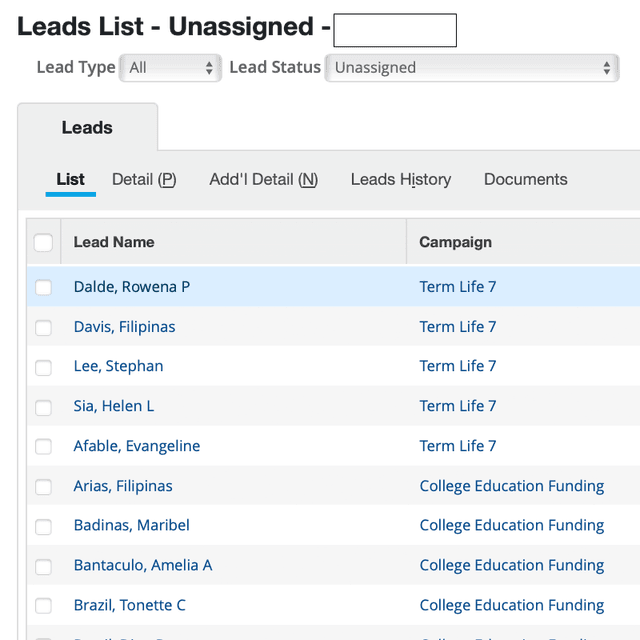Image resolution: width=640 pixels, height=640 pixels.
Task: Open the Detail (P) tab
Action: [144, 180]
